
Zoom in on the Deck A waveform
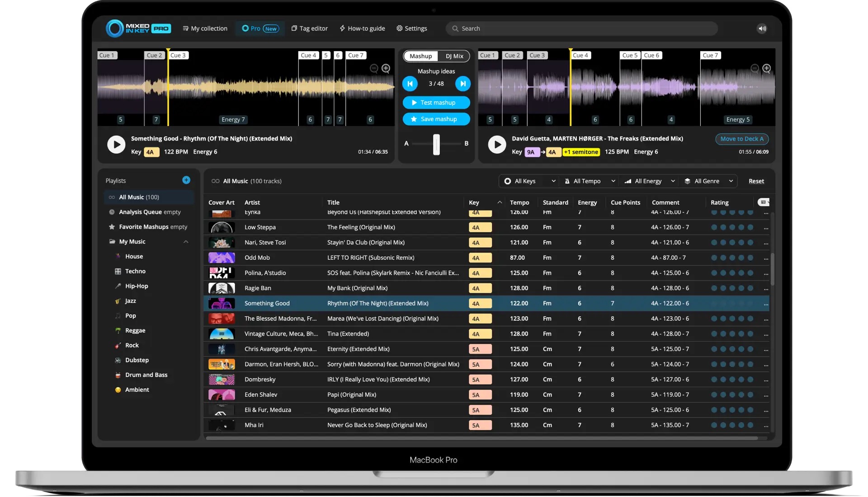pos(386,68)
